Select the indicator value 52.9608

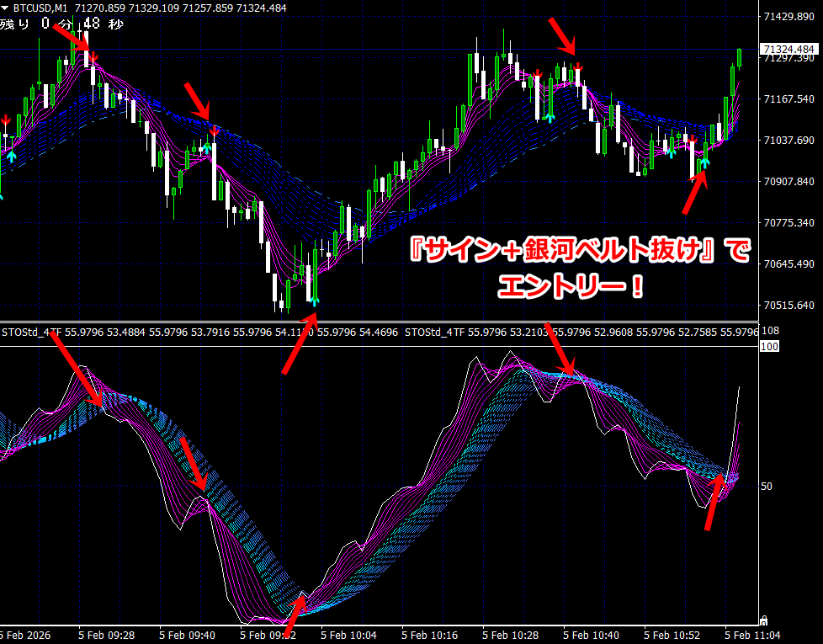click(613, 333)
